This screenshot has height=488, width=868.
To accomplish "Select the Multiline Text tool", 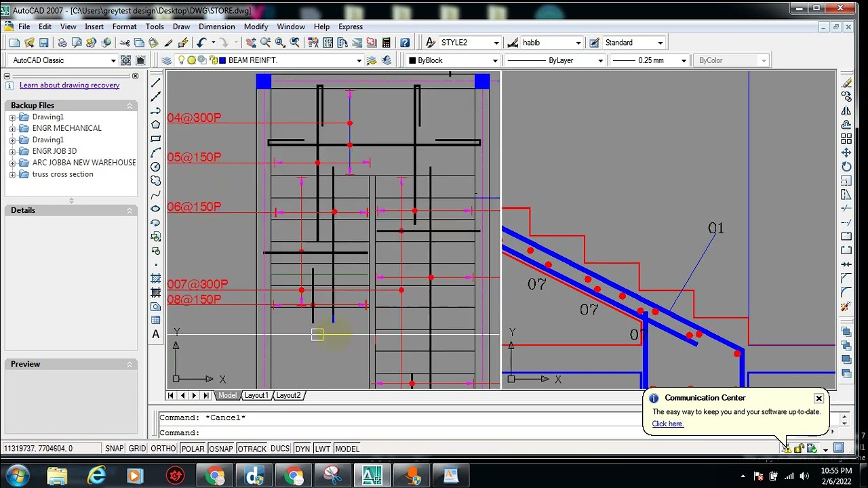I will [156, 334].
